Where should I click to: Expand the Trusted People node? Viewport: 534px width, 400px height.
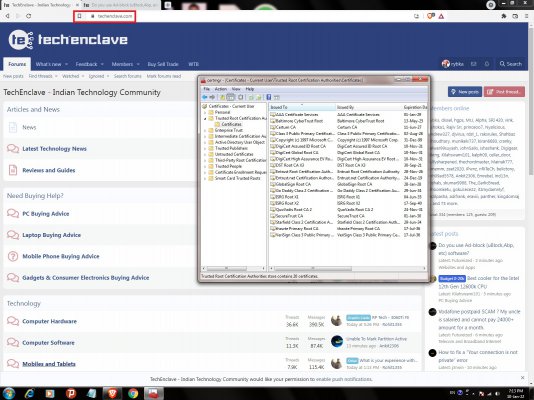tap(205, 166)
